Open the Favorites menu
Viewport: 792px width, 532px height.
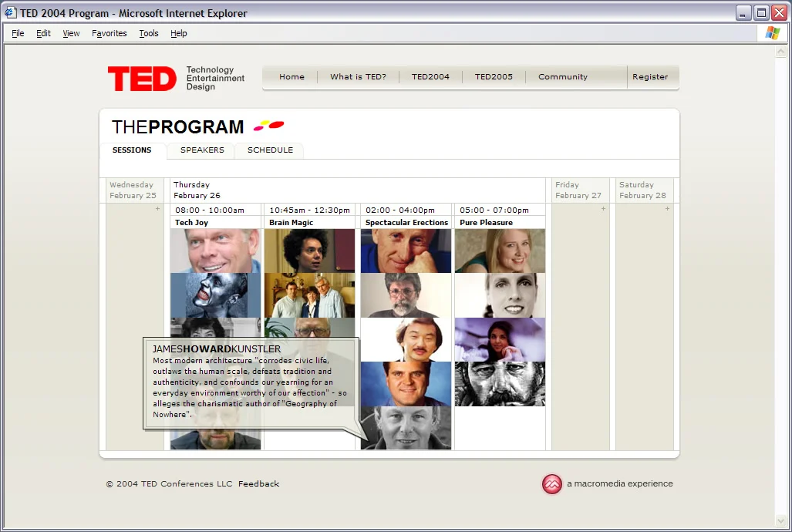click(x=109, y=33)
